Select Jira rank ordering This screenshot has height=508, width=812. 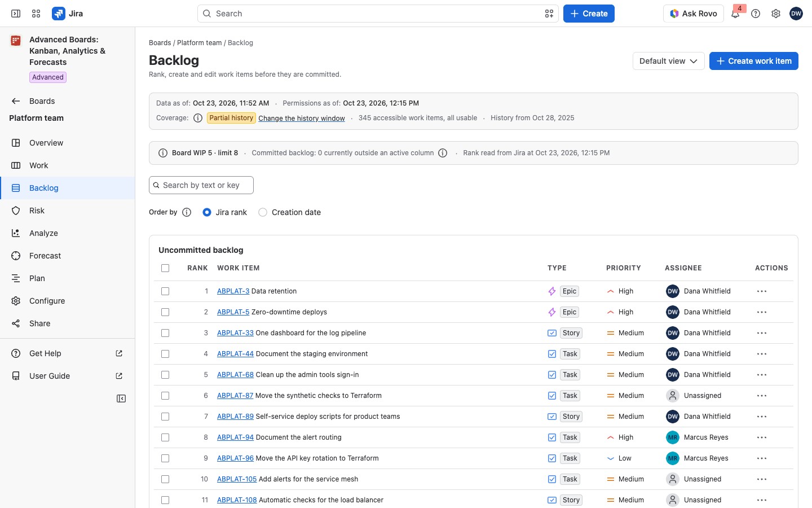coord(207,212)
